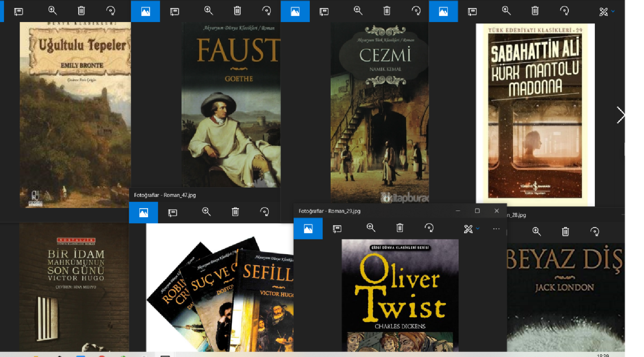644x357 pixels.
Task: Rotate the Kürk Mantolu Madonna image
Action: coord(564,11)
